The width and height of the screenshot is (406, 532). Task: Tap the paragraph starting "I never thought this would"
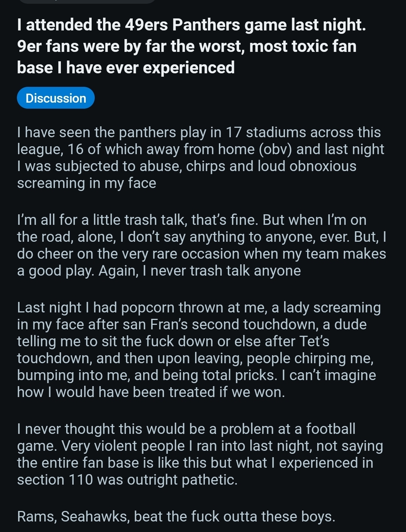pos(199,454)
